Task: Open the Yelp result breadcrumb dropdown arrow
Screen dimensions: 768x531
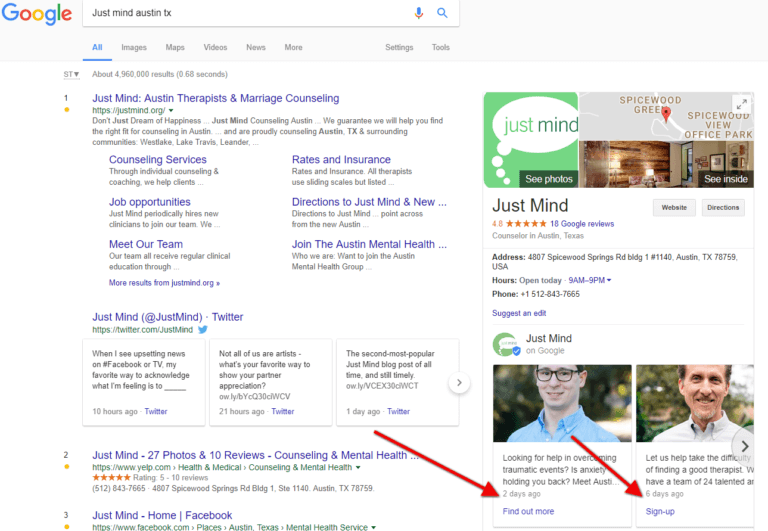Action: [x=358, y=467]
